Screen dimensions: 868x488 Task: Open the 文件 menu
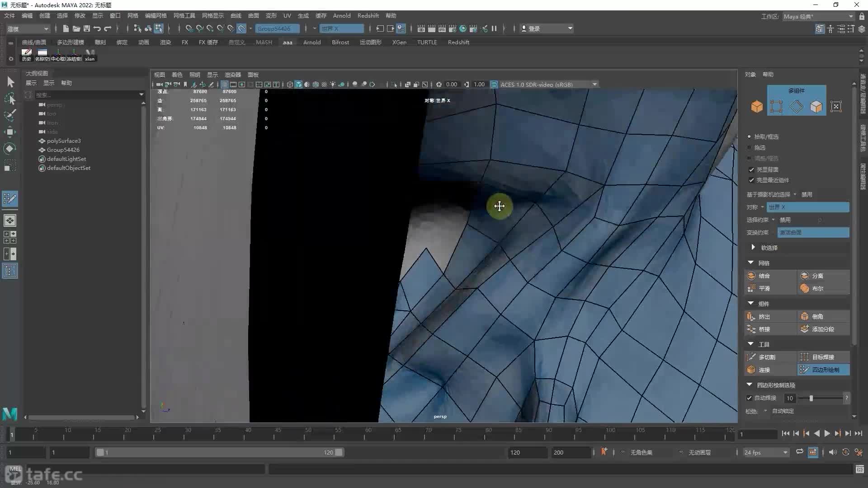(9, 15)
